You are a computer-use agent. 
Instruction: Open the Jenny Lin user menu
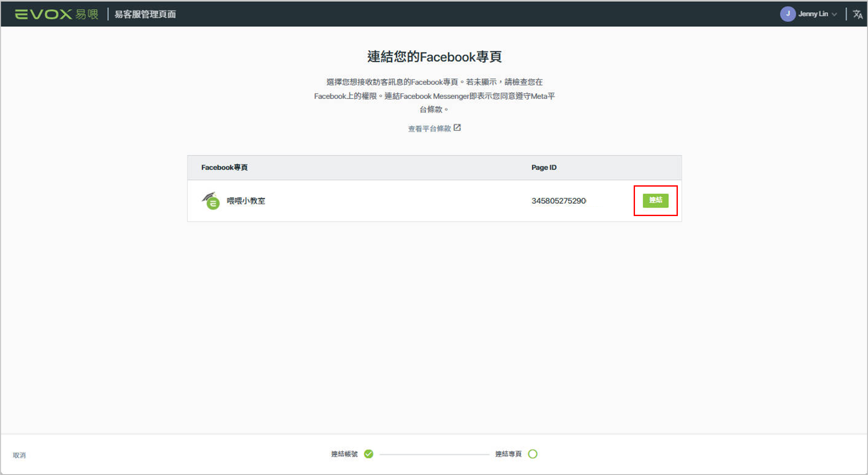(x=813, y=14)
